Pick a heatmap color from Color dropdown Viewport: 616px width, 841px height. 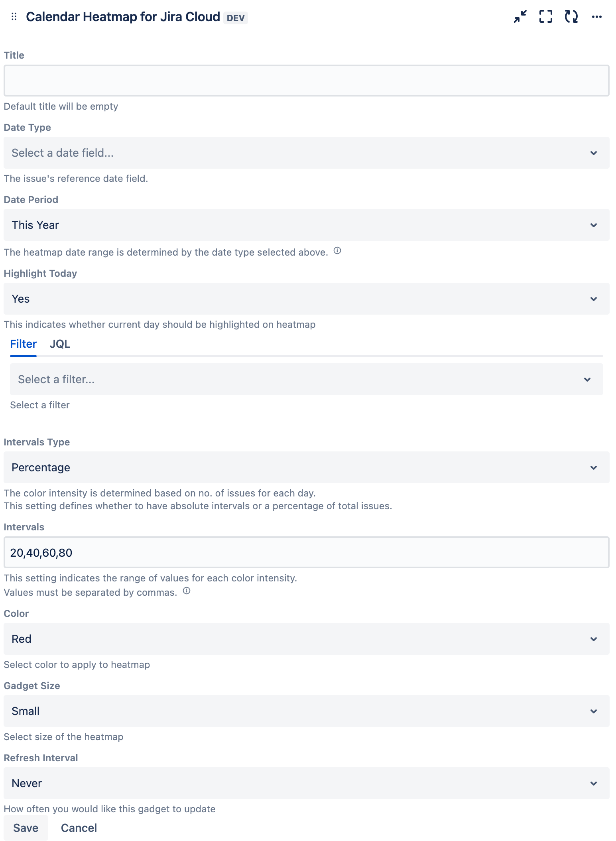click(306, 639)
